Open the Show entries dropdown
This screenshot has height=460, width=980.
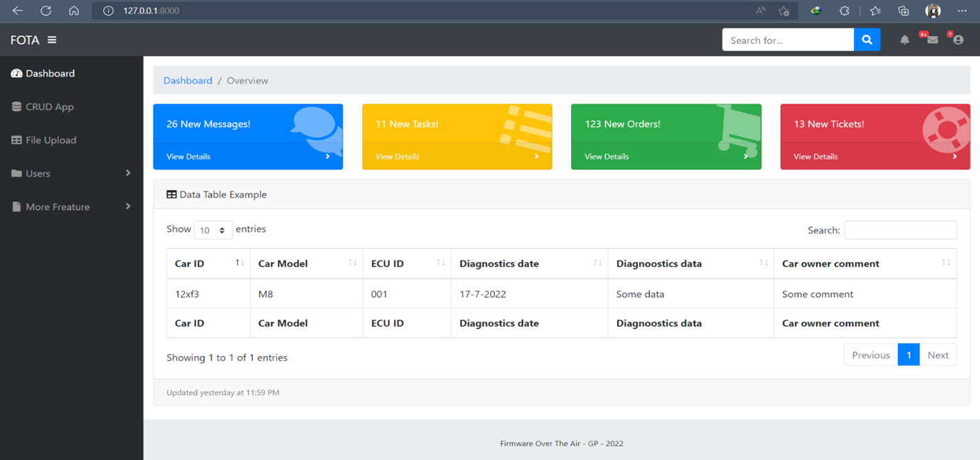point(213,229)
